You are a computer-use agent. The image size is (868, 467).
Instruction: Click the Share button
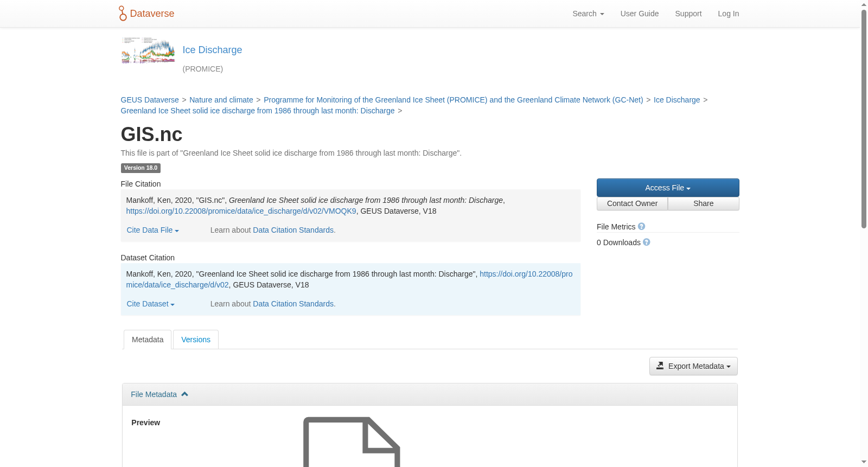tap(704, 203)
